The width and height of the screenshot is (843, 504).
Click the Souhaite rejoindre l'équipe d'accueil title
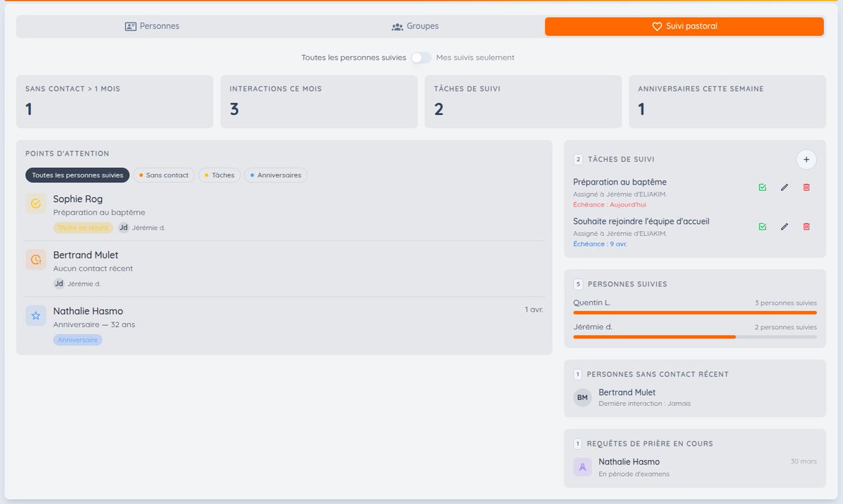click(x=641, y=221)
